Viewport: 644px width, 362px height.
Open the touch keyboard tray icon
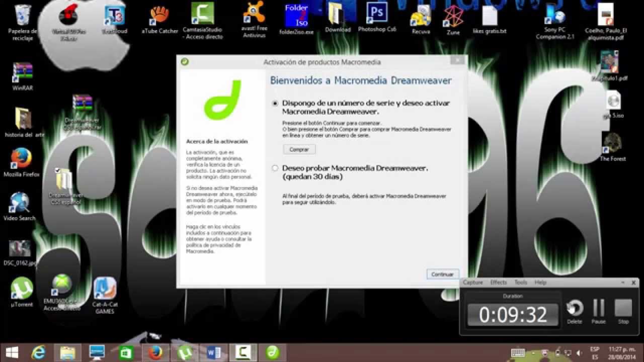[x=518, y=352]
